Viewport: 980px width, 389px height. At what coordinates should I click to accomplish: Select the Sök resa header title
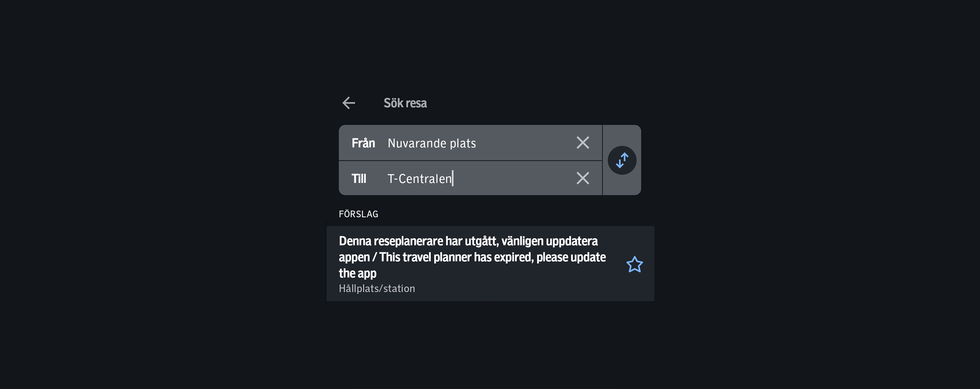click(x=404, y=103)
